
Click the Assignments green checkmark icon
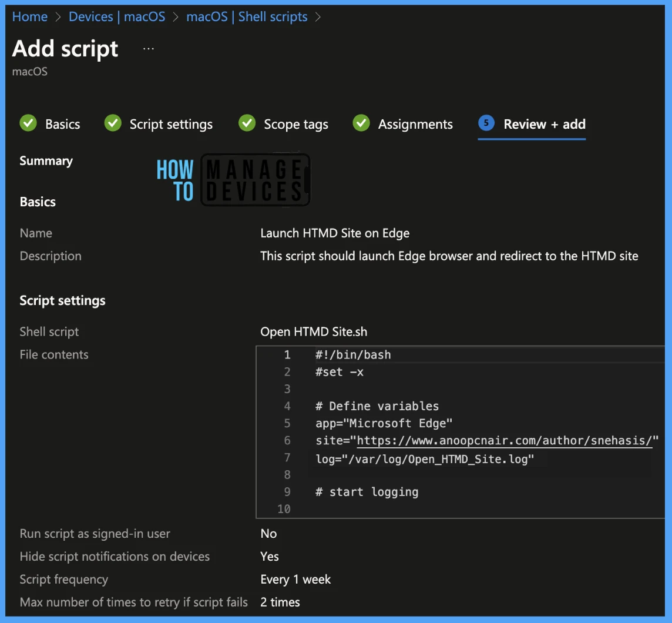click(x=361, y=123)
